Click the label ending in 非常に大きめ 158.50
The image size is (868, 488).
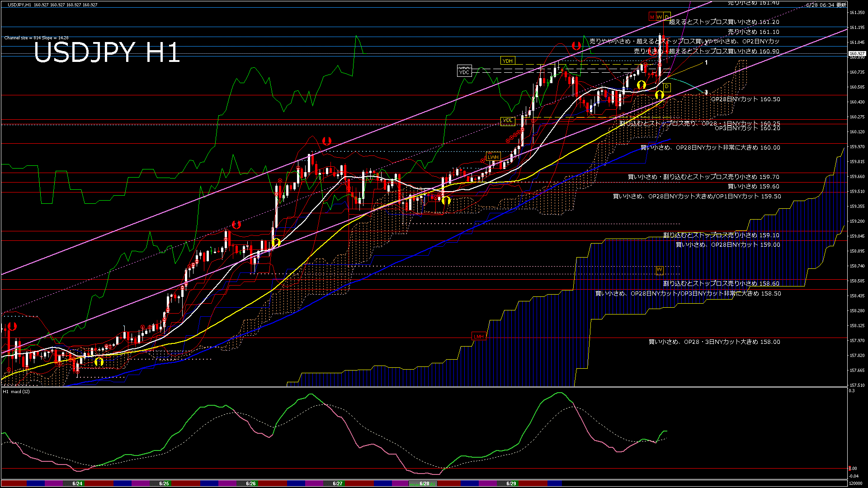click(688, 294)
